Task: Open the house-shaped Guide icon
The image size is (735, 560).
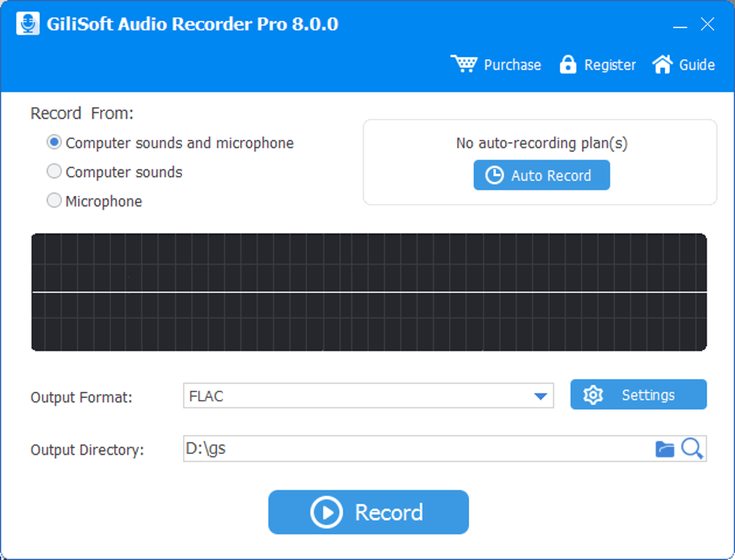Action: 662,64
